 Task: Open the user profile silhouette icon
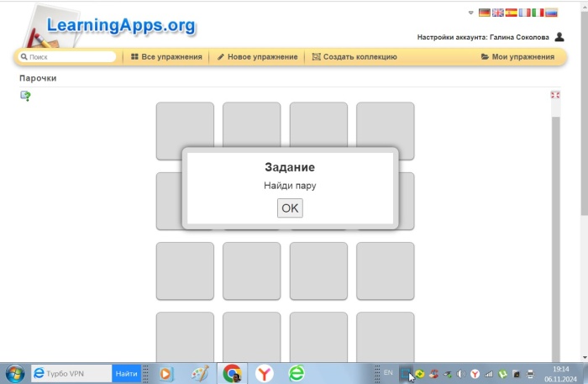(559, 37)
